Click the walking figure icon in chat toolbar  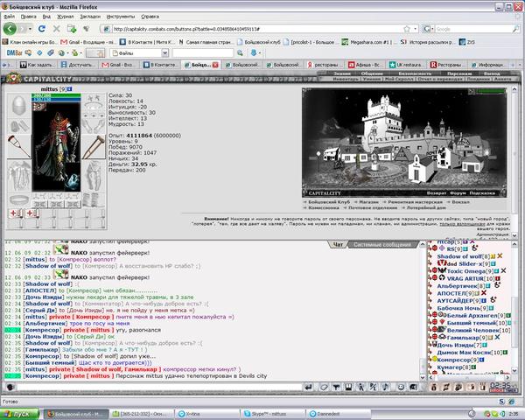click(360, 387)
